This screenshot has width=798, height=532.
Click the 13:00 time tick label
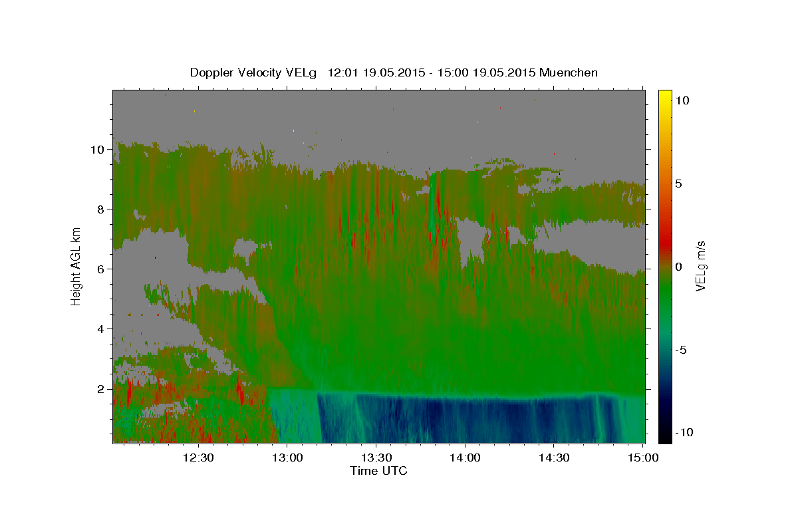[287, 458]
